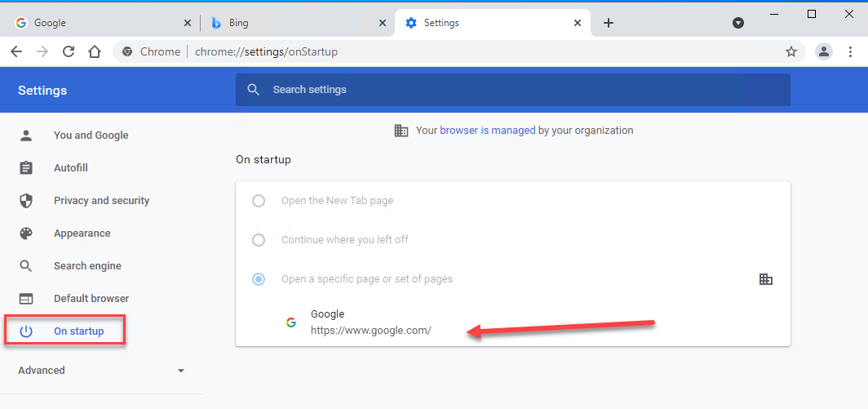Click the magnifier icon beside Search engine
This screenshot has width=868, height=409.
(26, 266)
